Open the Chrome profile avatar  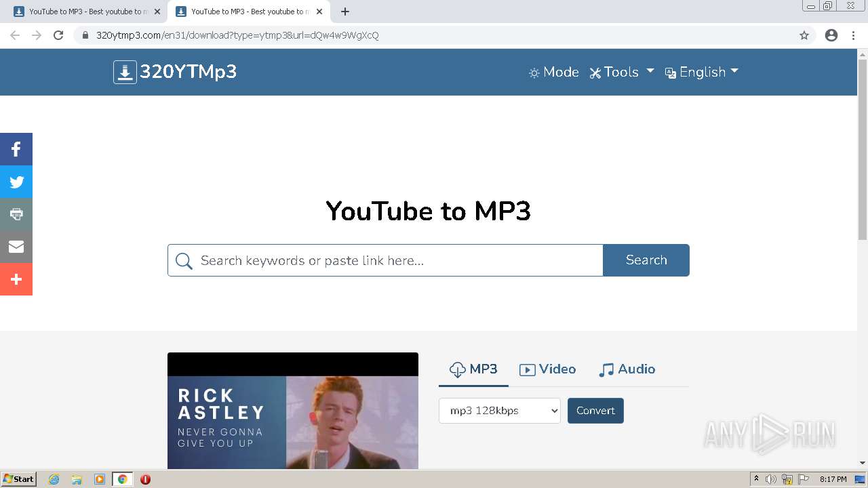tap(831, 35)
